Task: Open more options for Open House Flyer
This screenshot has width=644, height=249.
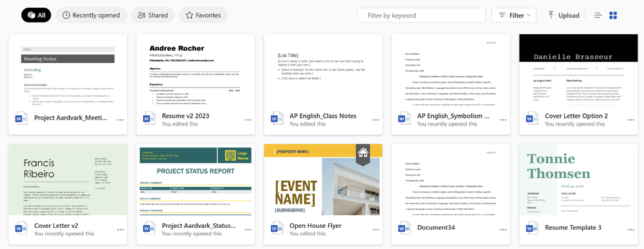Action: click(376, 230)
